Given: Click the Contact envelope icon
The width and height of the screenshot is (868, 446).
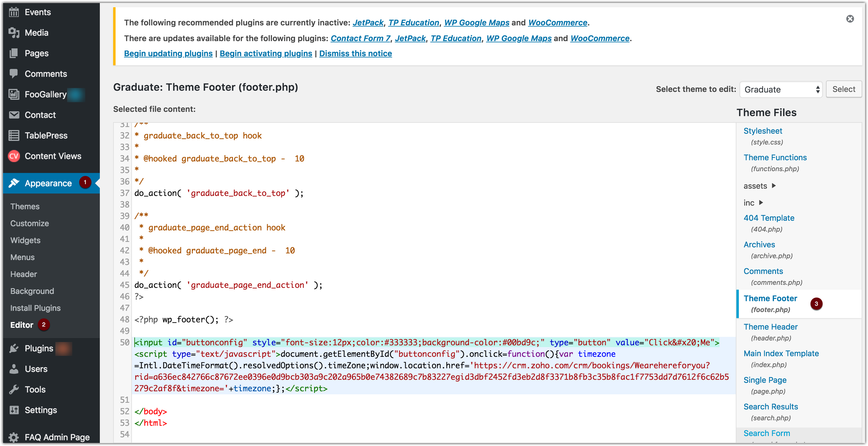Looking at the screenshot, I should (14, 115).
